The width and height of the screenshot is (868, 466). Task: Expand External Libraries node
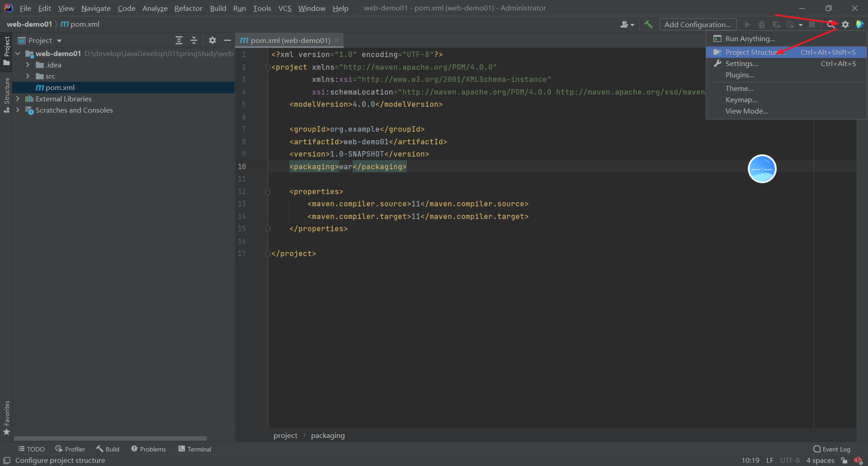(18, 99)
